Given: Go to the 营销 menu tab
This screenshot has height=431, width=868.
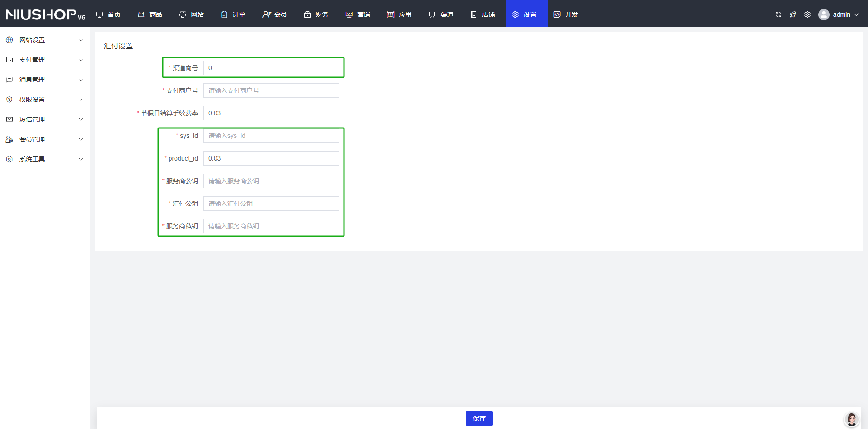Looking at the screenshot, I should coord(358,14).
